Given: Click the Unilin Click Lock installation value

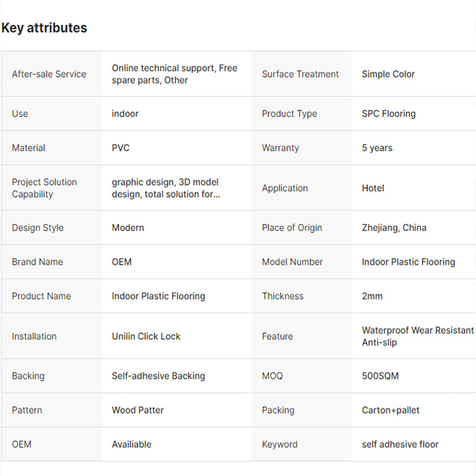Looking at the screenshot, I should (x=146, y=336).
